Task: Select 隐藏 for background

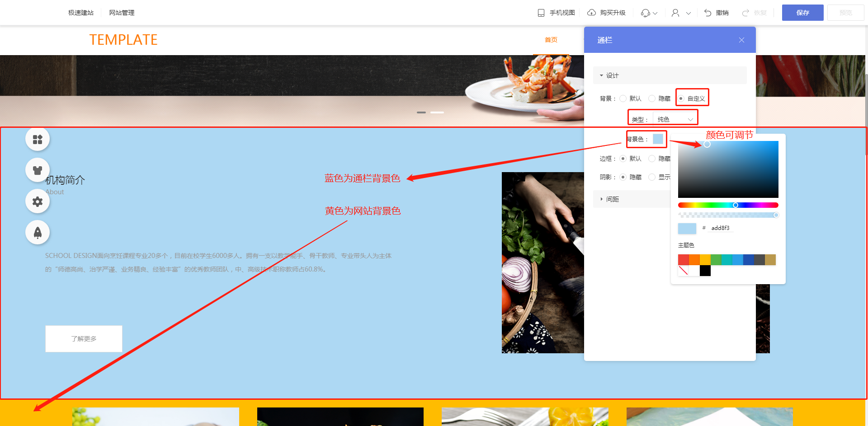Action: 652,98
